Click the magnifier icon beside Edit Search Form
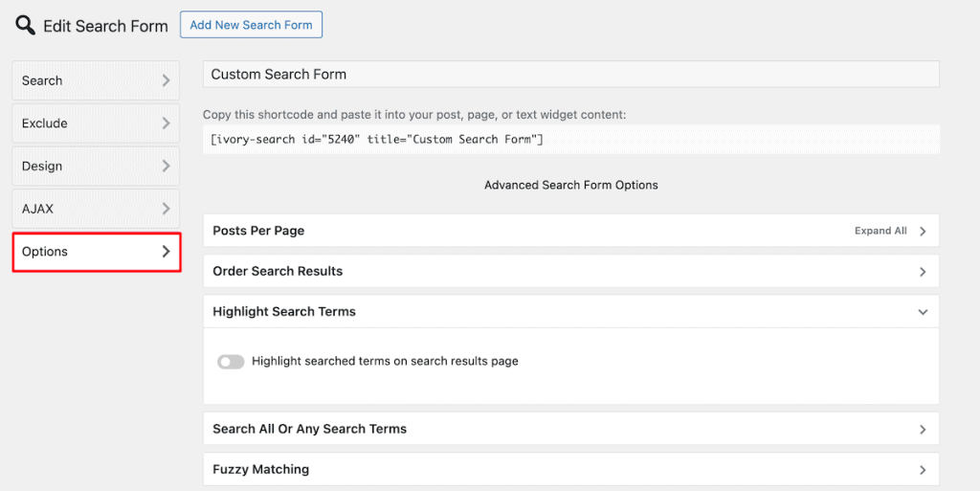 pos(26,26)
